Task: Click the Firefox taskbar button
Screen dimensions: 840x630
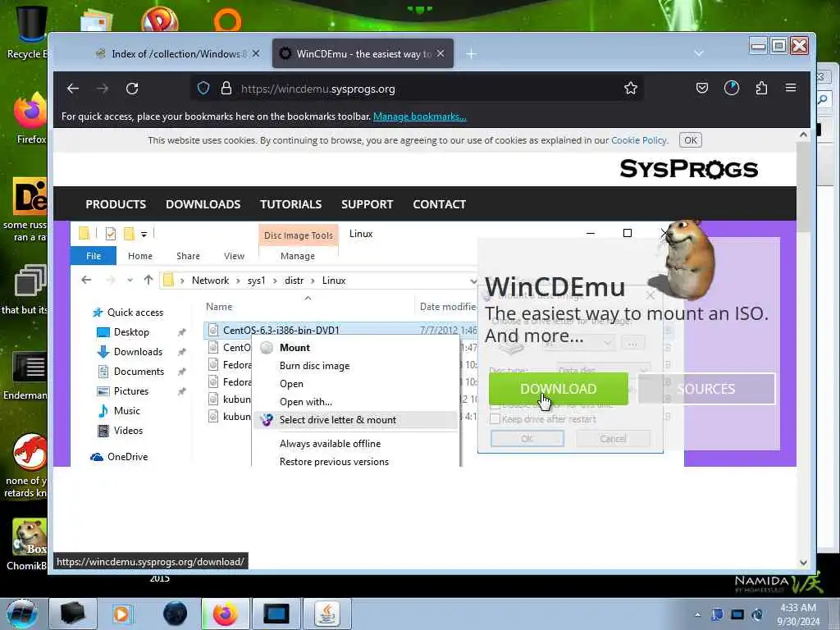Action: (226, 614)
